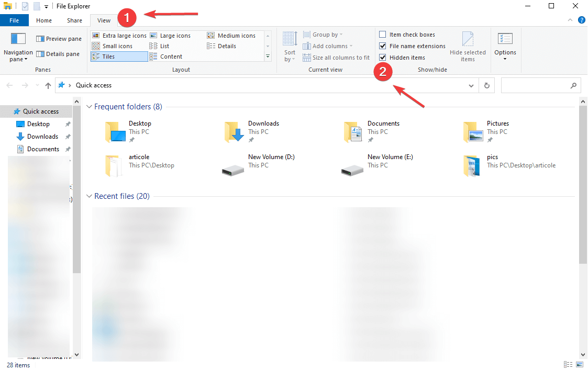Open the Quick Access Toolbar customize arrow
Screen dimensions: 588x371
(x=46, y=6)
